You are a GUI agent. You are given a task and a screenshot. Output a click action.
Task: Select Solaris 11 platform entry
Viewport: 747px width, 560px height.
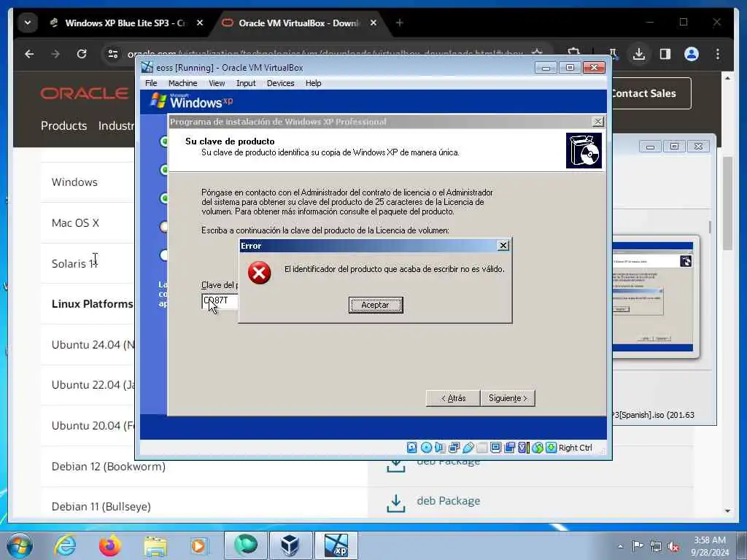point(74,263)
